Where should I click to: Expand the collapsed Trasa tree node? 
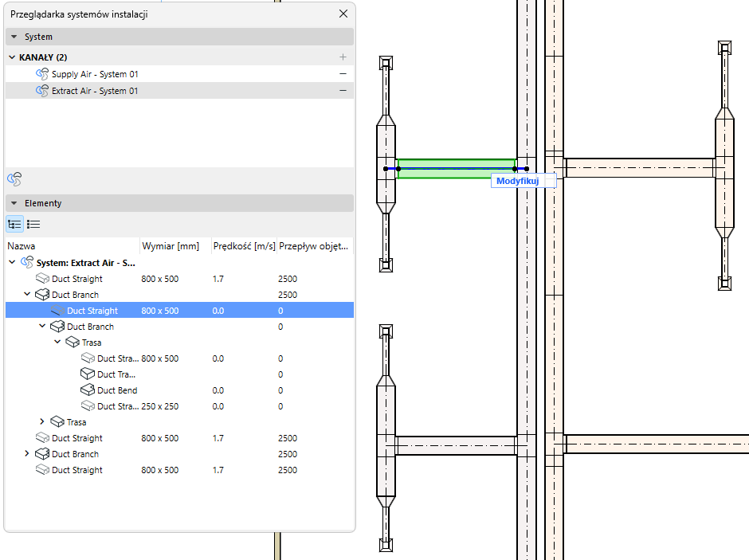(42, 422)
